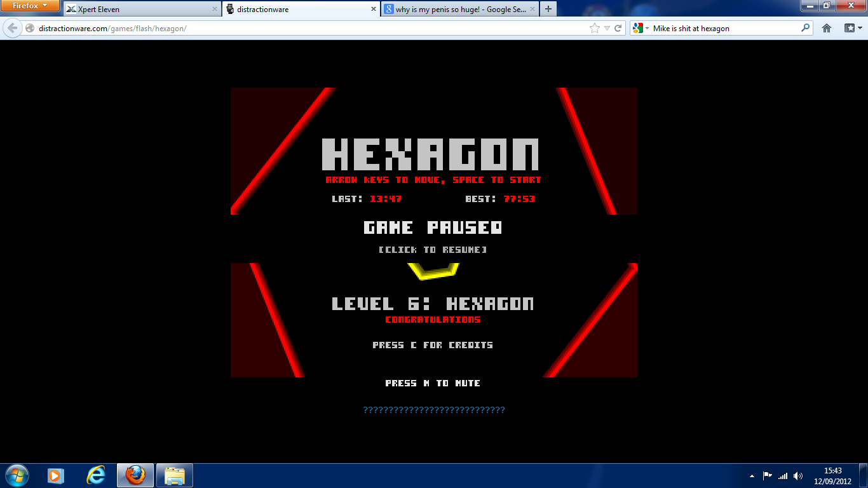
Task: Click the 'Game Paused' heading
Action: pyautogui.click(x=433, y=227)
